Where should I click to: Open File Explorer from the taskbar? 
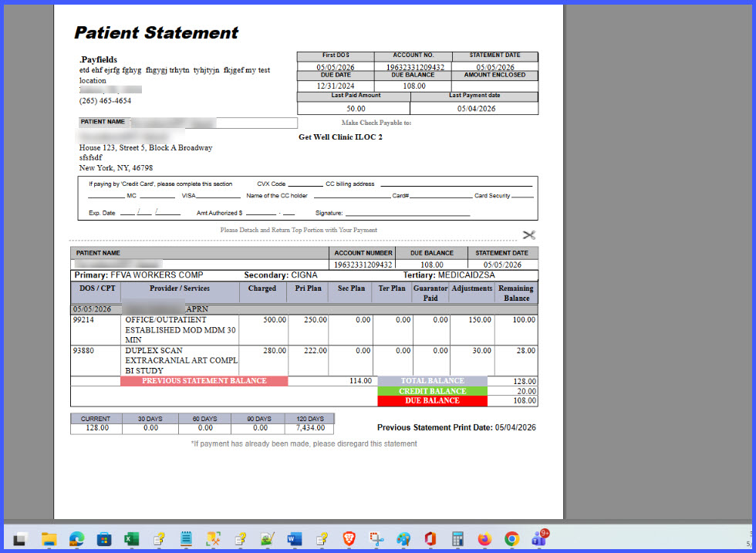click(x=49, y=538)
